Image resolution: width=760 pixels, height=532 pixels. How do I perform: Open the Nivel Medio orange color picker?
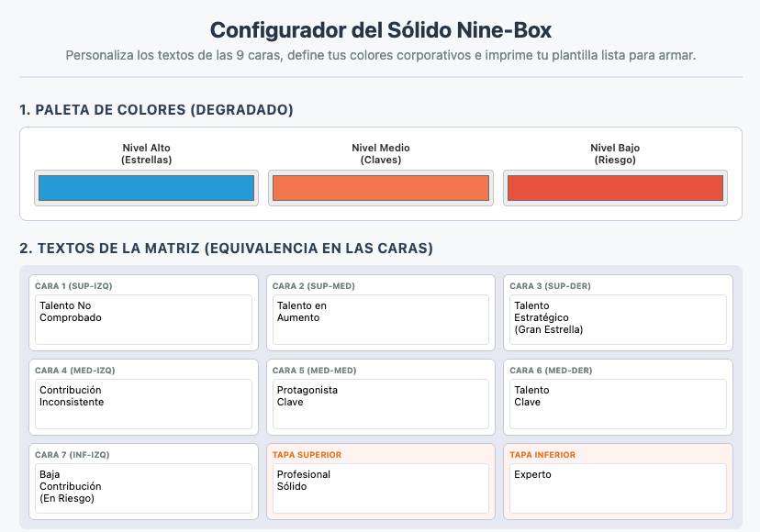pyautogui.click(x=381, y=188)
